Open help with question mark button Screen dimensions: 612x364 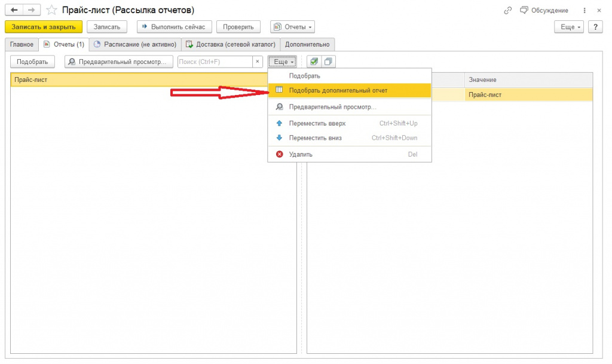595,27
